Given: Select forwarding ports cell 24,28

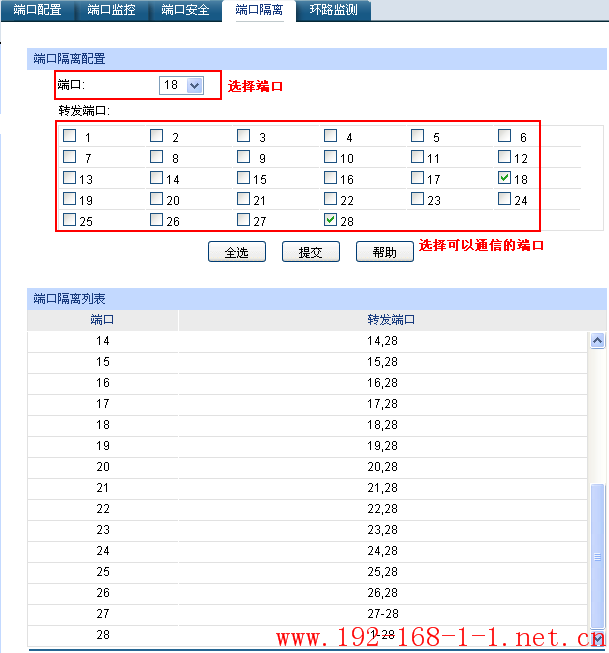Looking at the screenshot, I should point(383,551).
